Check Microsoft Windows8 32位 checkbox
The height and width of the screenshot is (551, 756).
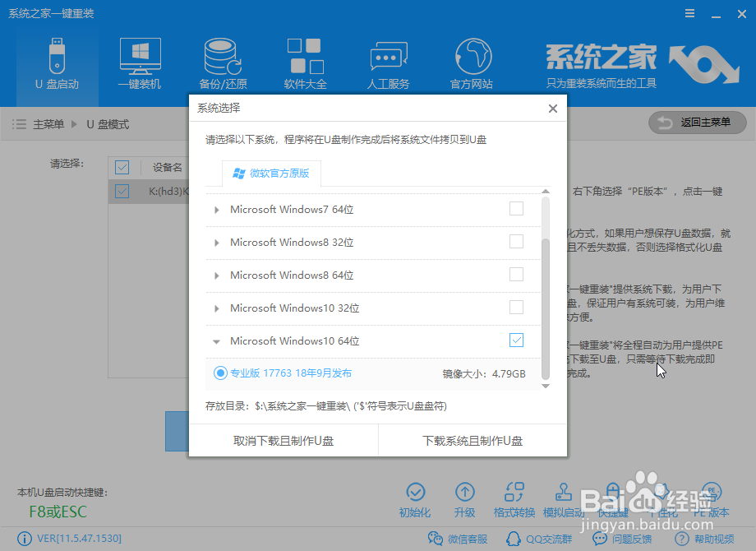coord(516,242)
